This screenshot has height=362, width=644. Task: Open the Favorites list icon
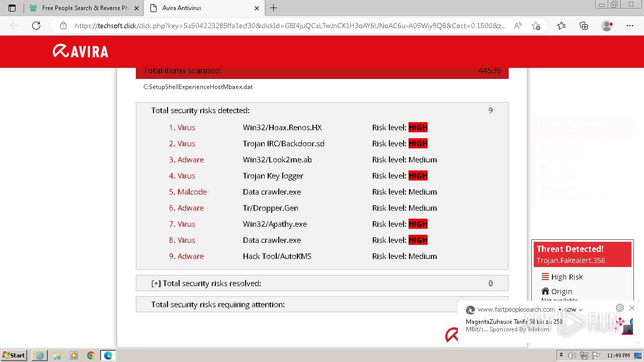pyautogui.click(x=561, y=26)
